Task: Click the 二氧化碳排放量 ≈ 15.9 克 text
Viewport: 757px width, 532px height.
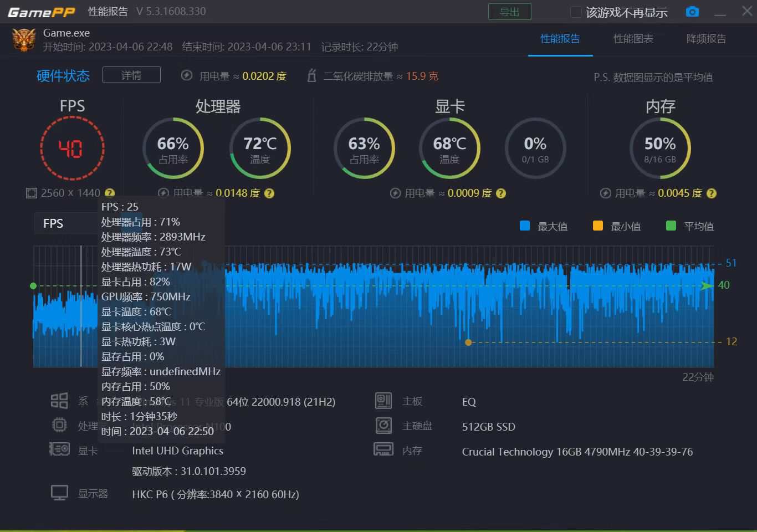Action: [381, 76]
